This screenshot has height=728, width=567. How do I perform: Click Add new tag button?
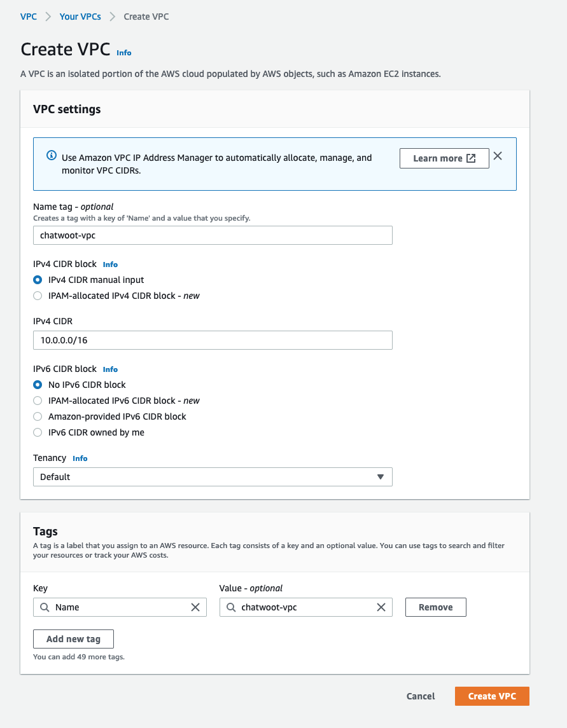[73, 639]
